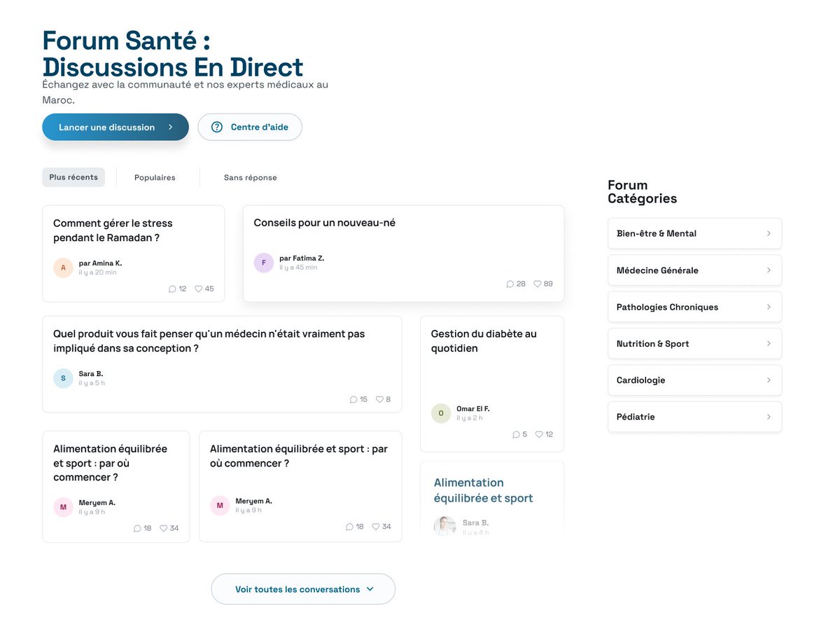The height and width of the screenshot is (629, 840).
Task: Click author name 'par Amina K.'
Action: pos(100,263)
